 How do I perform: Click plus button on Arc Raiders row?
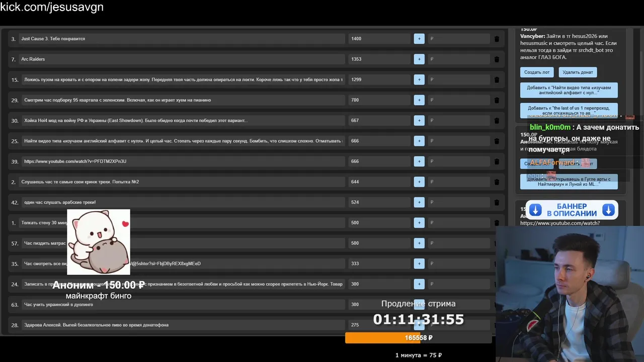419,59
